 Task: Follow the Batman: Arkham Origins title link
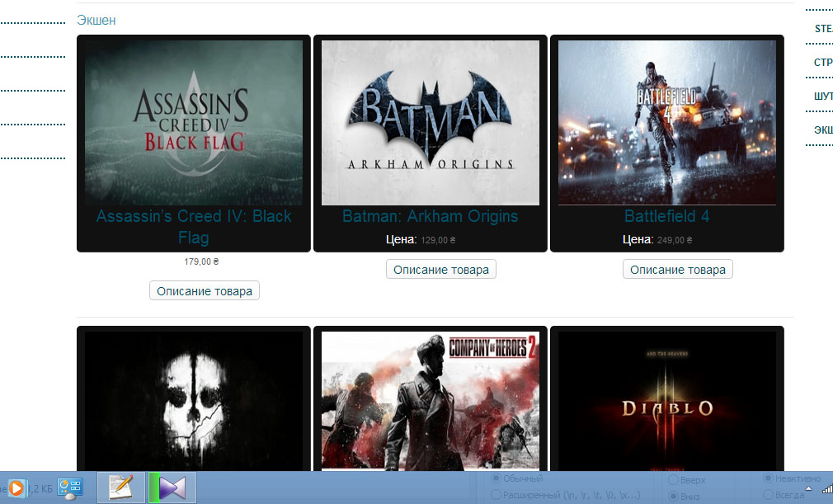pyautogui.click(x=431, y=216)
